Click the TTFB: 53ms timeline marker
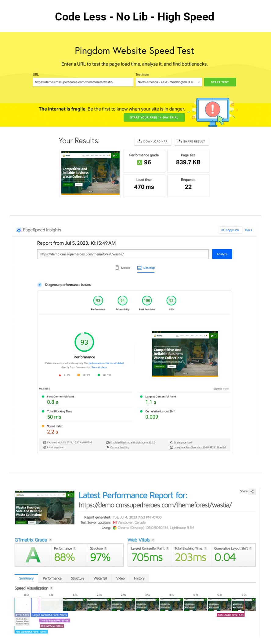 23,615
